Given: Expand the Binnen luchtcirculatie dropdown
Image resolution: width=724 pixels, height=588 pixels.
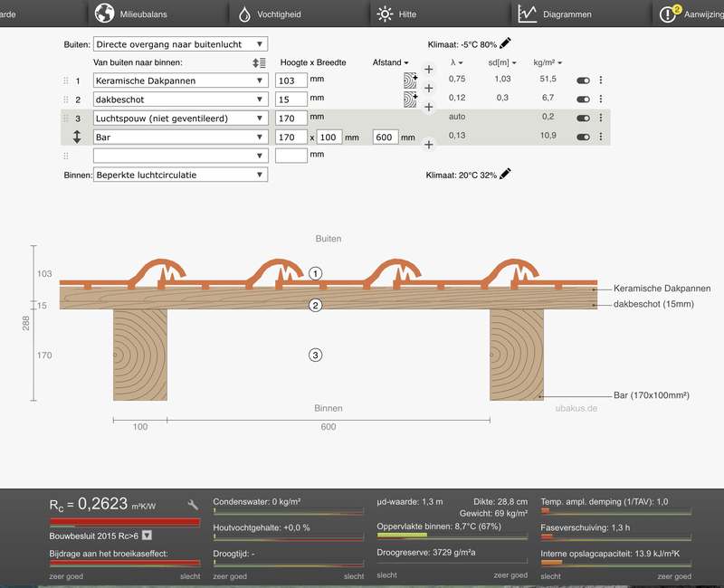Looking at the screenshot, I should 180,175.
